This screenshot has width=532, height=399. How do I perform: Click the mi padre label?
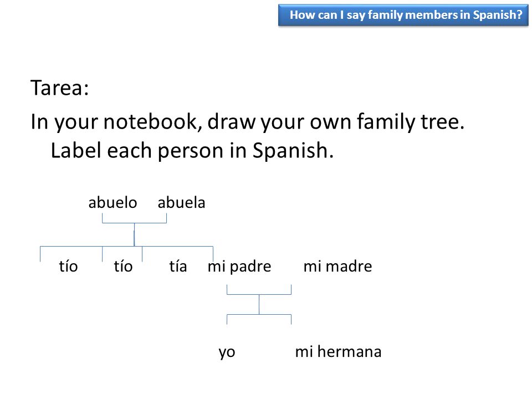tap(239, 267)
